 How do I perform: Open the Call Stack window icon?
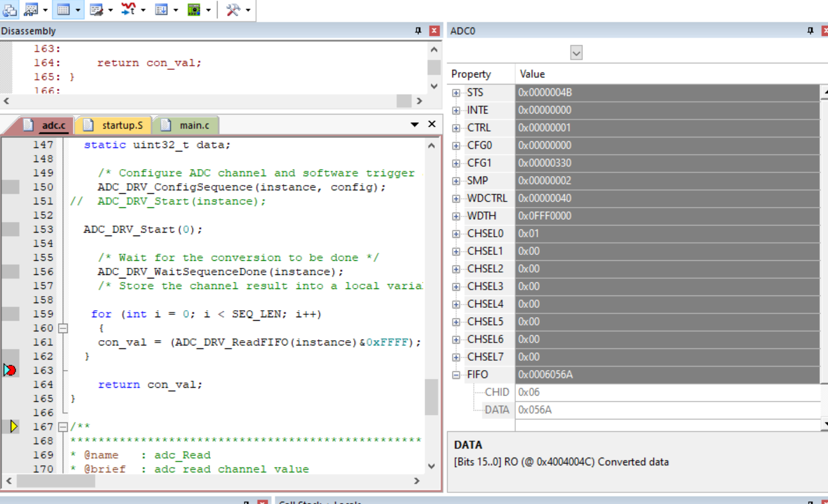point(9,9)
